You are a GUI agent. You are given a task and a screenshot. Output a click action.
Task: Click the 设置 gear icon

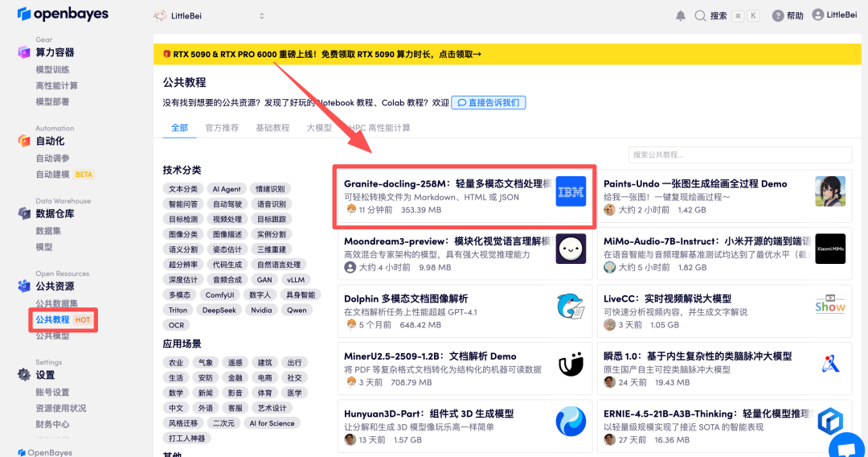point(24,374)
